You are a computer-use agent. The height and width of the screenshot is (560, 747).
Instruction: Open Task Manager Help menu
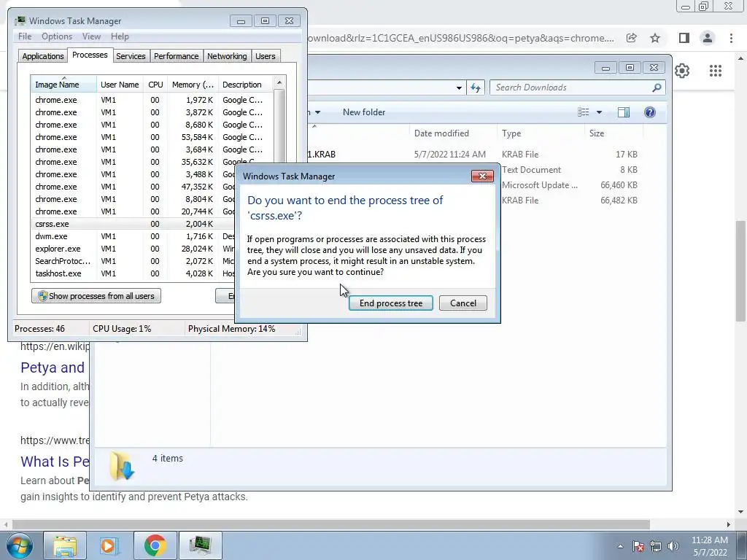[120, 36]
